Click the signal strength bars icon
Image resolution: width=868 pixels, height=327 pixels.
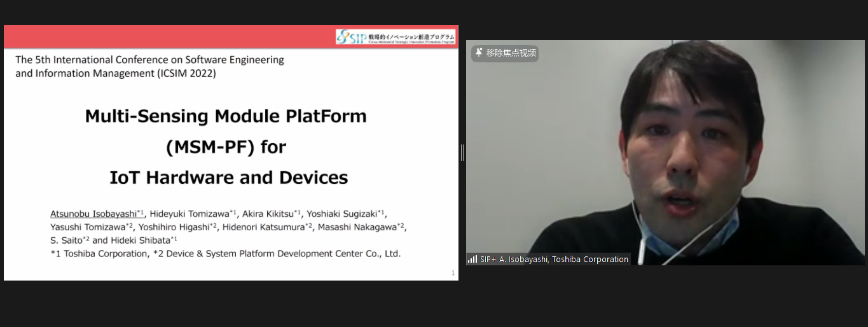472,259
